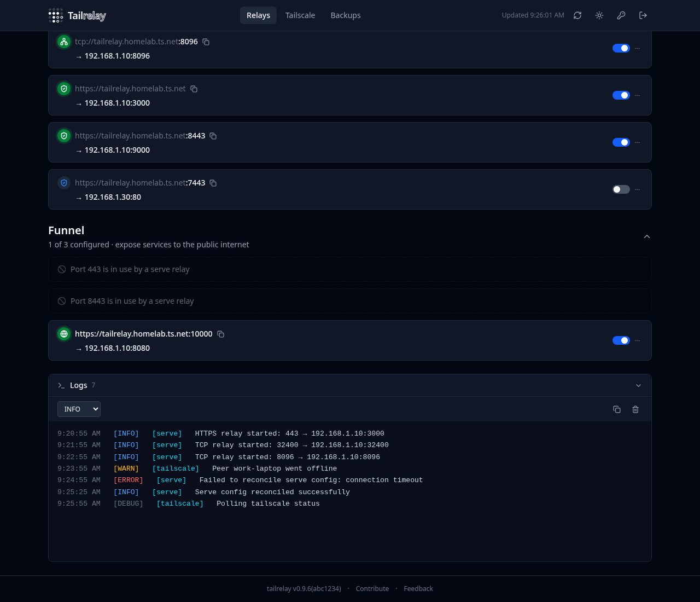Click the Logs terminal icon
This screenshot has width=700, height=602.
point(61,385)
